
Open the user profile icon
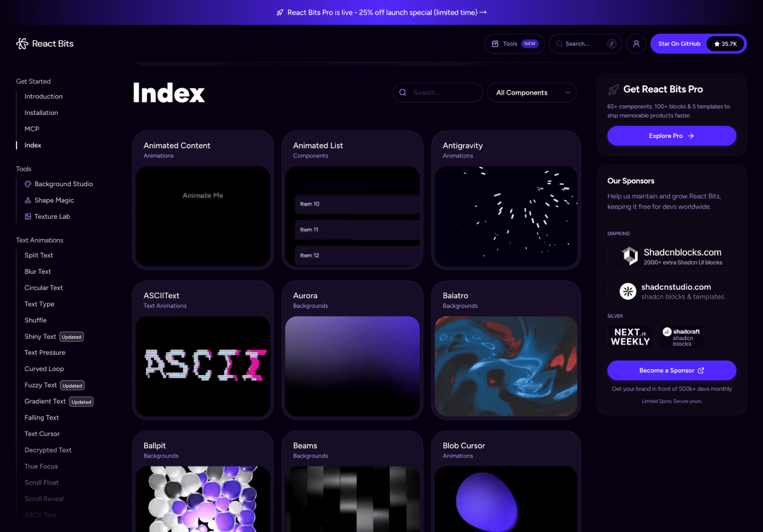point(636,44)
